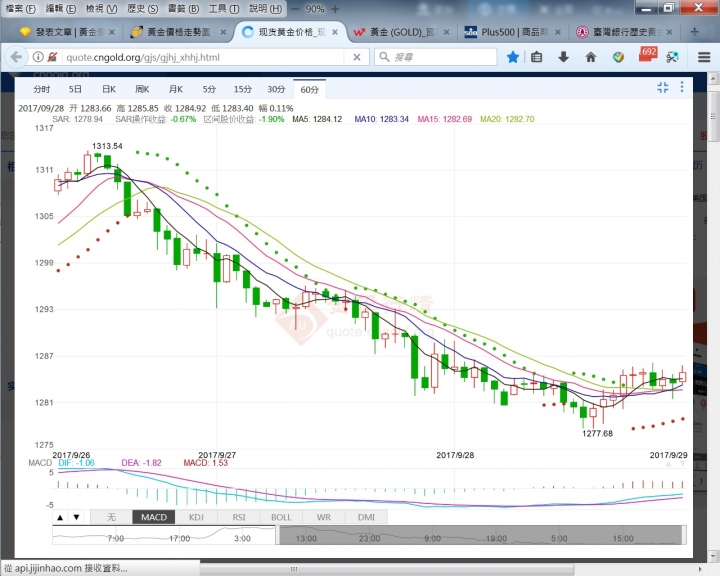The image size is (720, 576).
Task: Bookmark this page with the star icon
Action: pos(513,57)
